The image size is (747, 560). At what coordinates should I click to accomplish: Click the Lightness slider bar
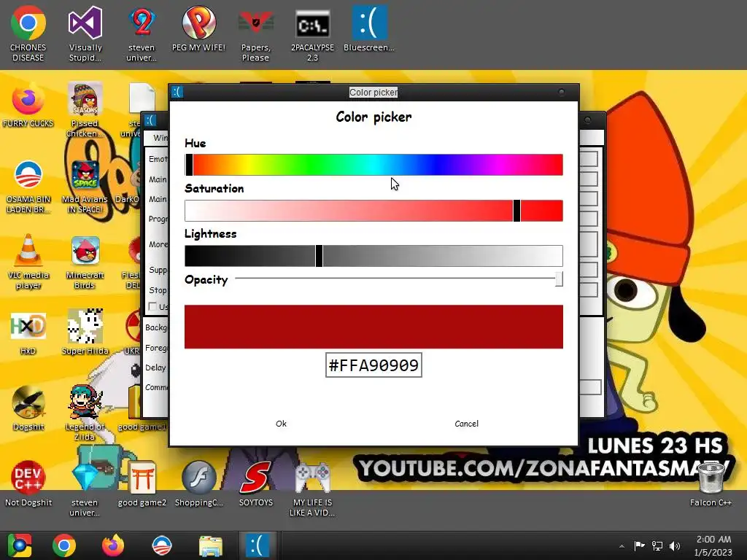[374, 256]
